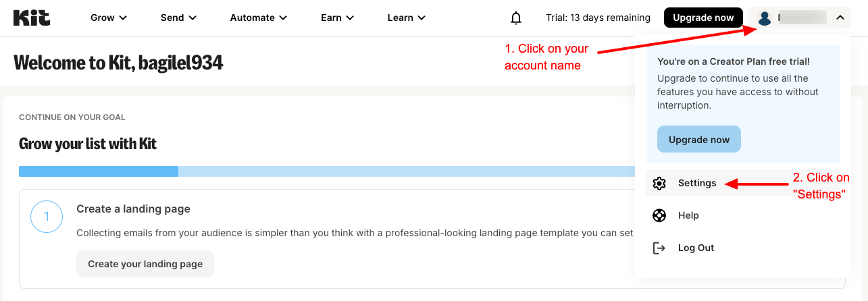This screenshot has height=301, width=868.
Task: Click 'Create a landing page' heading
Action: point(133,209)
